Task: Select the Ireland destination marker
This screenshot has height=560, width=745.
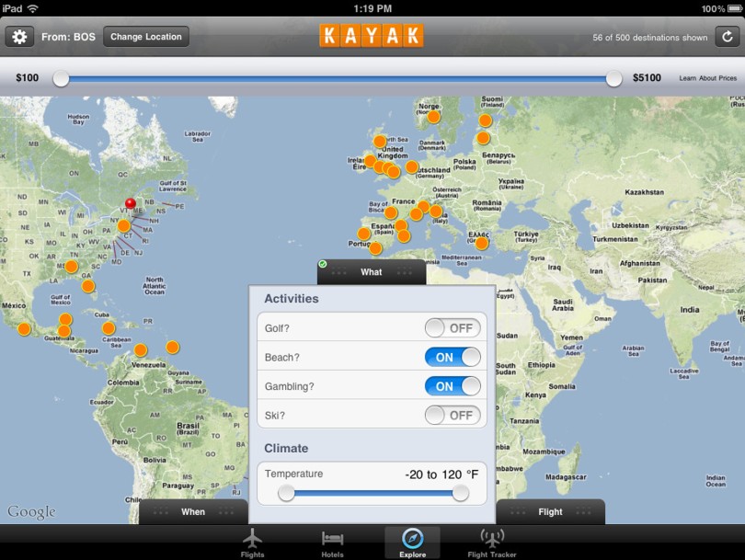Action: coord(370,161)
